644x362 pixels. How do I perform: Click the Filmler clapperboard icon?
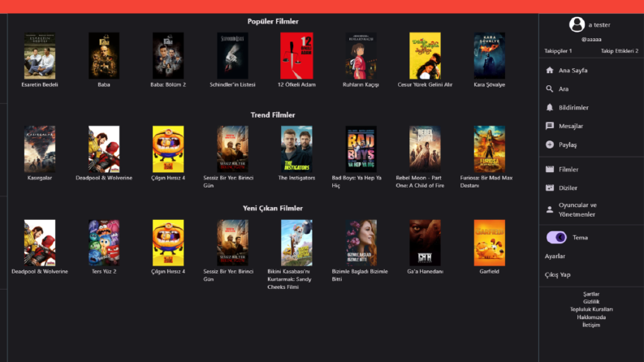550,169
